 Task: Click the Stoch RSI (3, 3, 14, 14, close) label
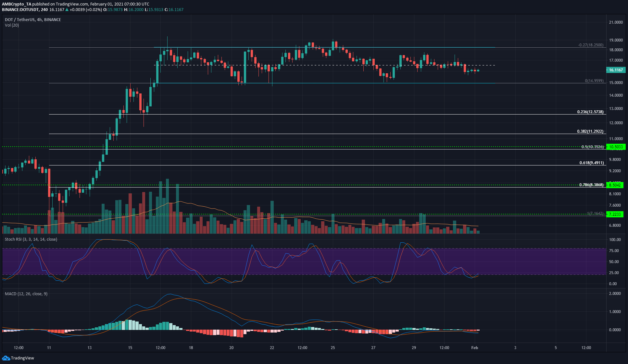click(x=31, y=239)
